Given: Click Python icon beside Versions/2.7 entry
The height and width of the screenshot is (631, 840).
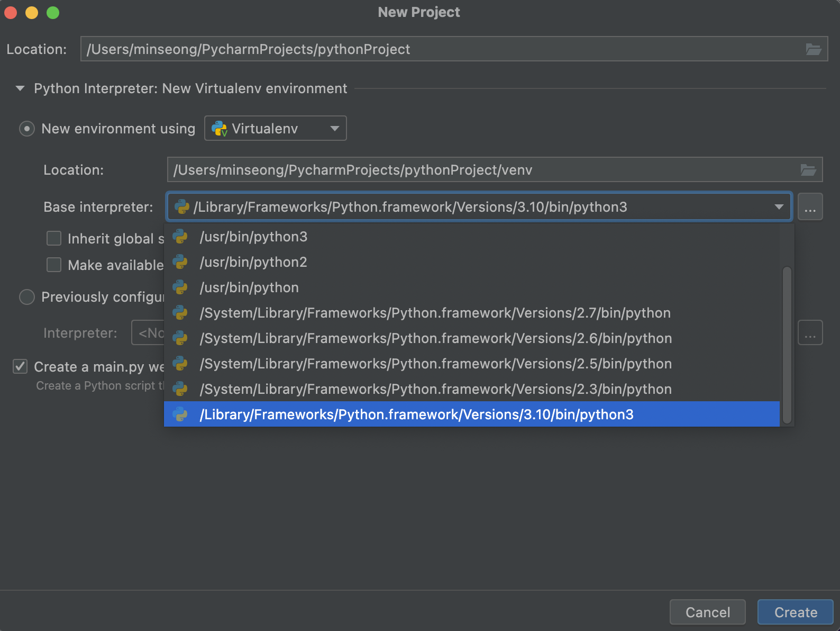Looking at the screenshot, I should 180,313.
